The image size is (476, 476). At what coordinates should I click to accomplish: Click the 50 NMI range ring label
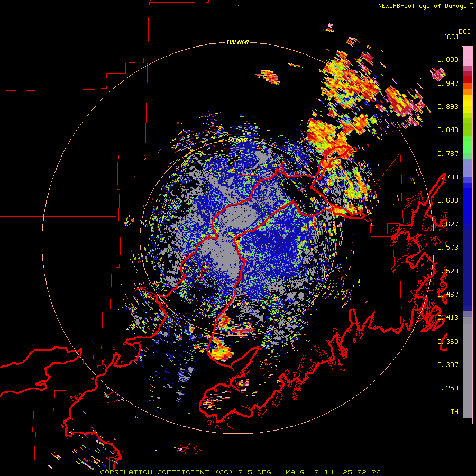(x=237, y=140)
